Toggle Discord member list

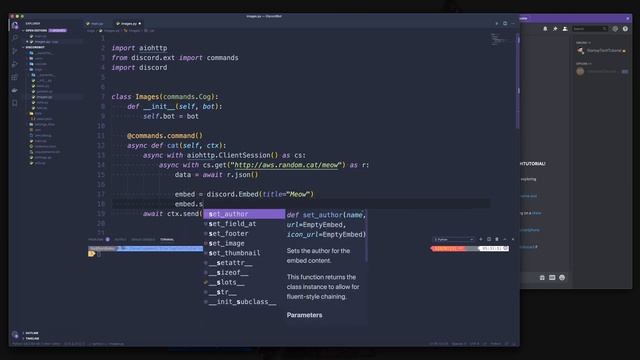tap(565, 29)
